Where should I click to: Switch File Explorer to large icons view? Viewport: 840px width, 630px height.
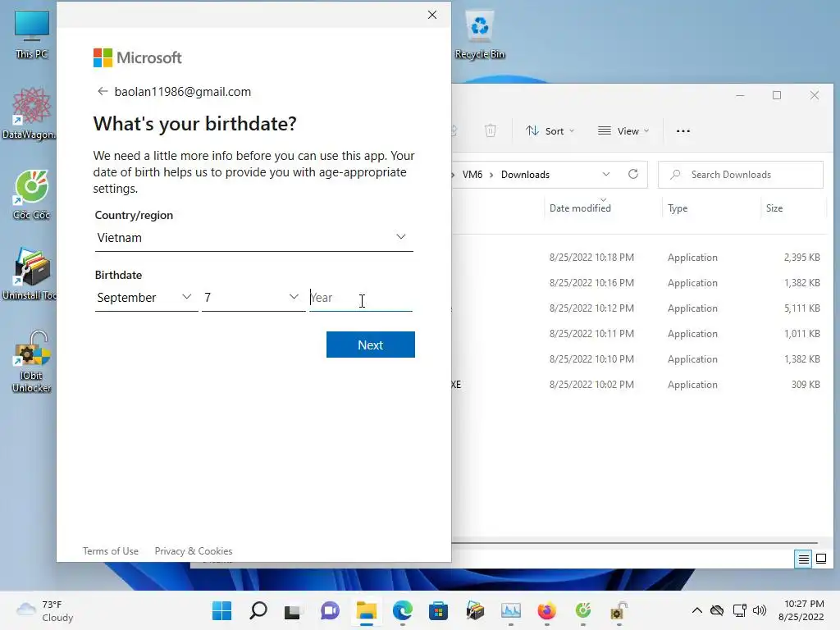tap(820, 559)
